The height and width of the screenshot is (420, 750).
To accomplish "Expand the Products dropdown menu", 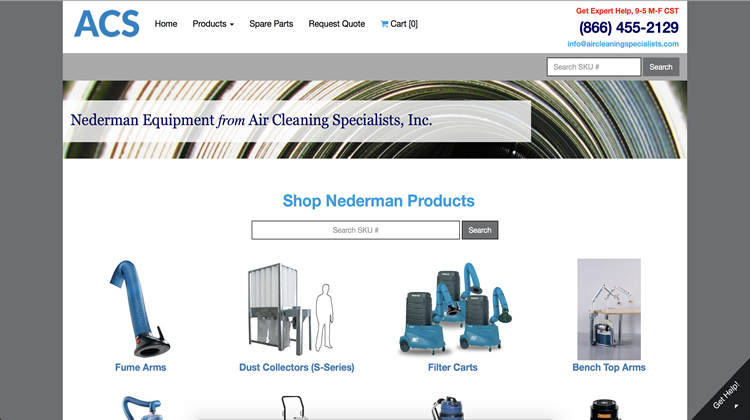I will tap(213, 24).
